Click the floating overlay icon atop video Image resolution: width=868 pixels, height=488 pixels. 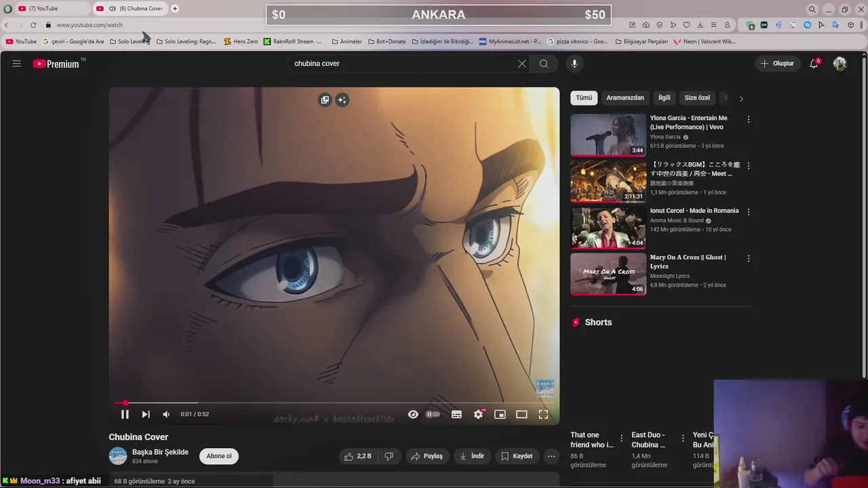pos(325,100)
